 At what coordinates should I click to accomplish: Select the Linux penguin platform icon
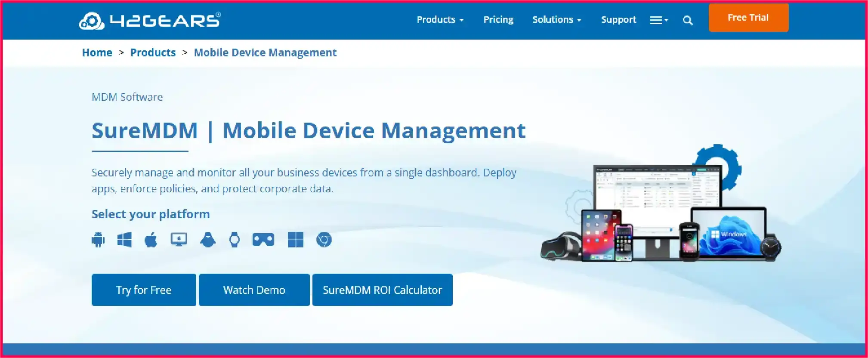point(208,240)
